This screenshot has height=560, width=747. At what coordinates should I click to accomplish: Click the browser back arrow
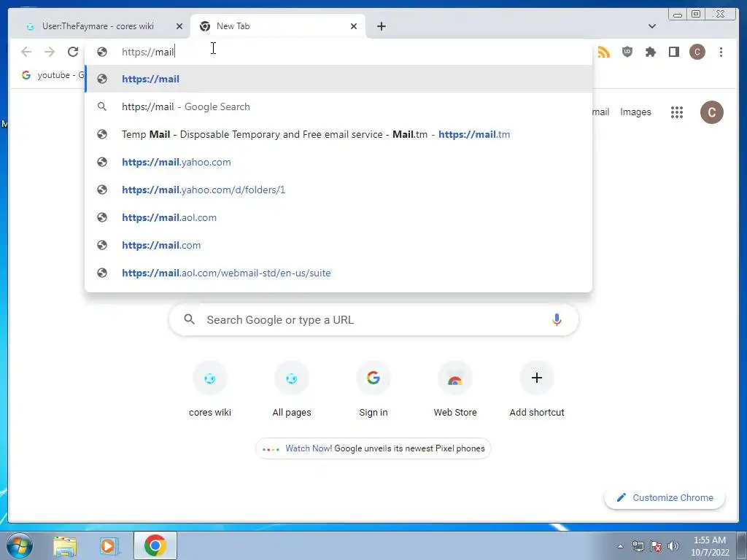tap(26, 52)
